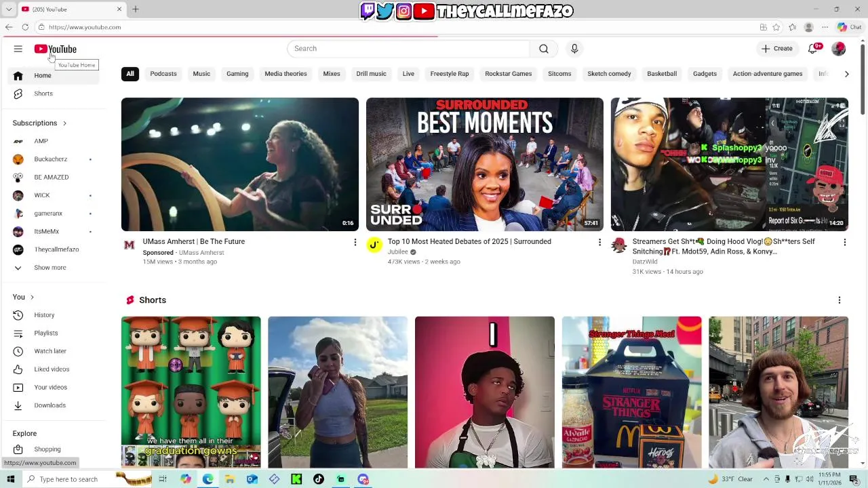
Task: Open Task View on the taskbar
Action: [x=163, y=479]
